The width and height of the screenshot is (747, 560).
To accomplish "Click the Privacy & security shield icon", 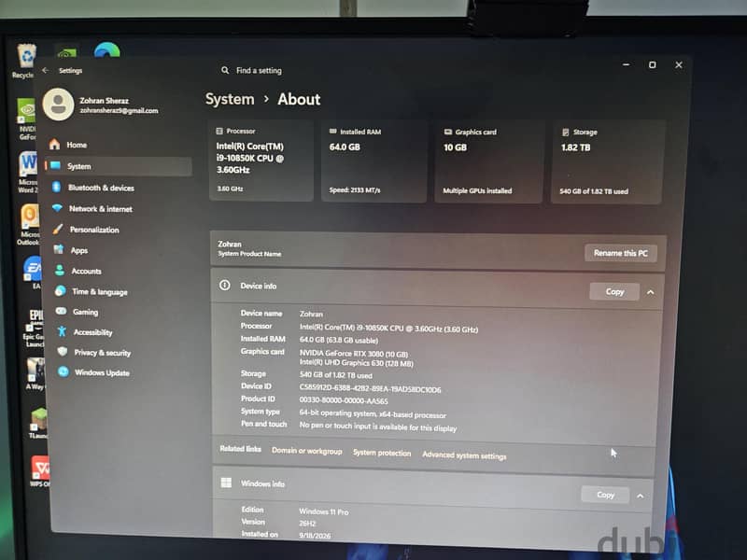I will pos(62,352).
